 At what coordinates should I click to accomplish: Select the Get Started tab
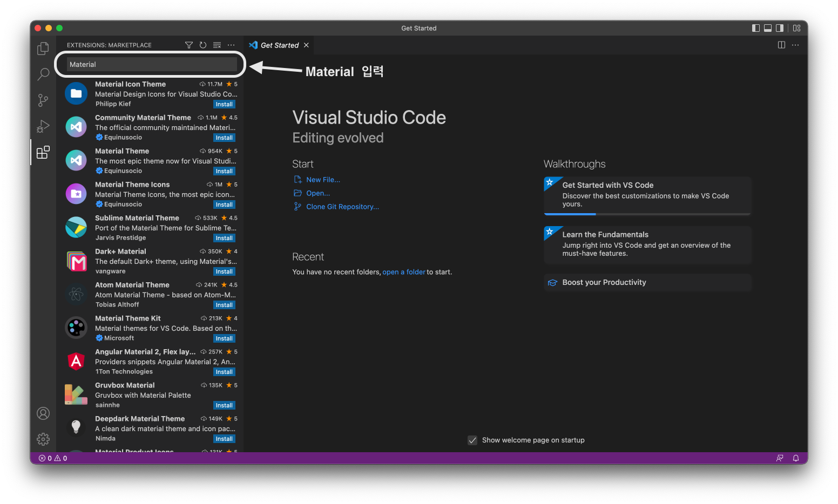[279, 45]
